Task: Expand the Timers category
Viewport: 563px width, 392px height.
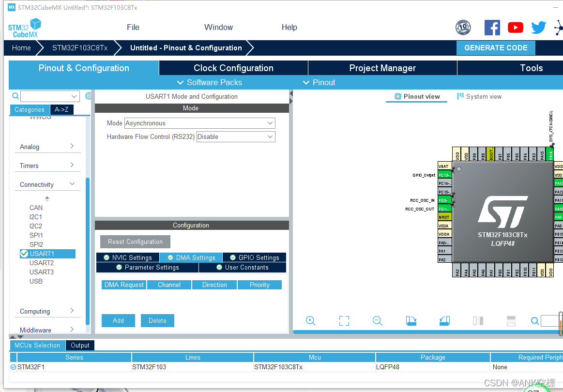Action: coord(47,166)
